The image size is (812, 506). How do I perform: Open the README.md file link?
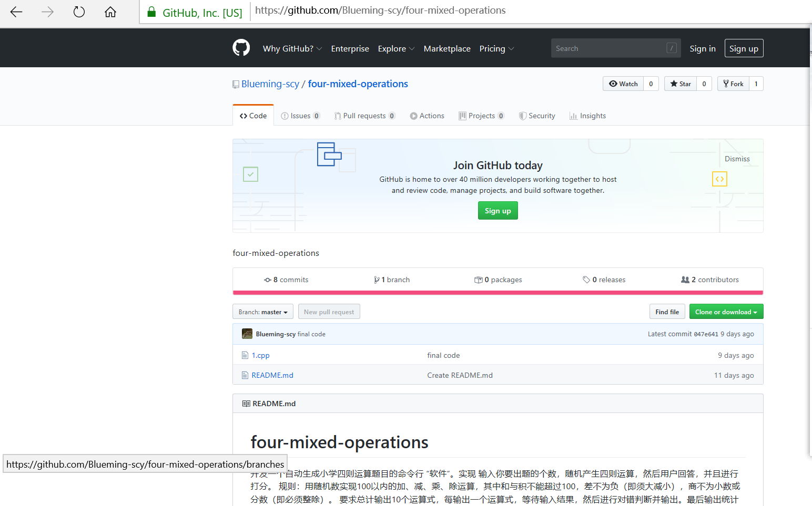[272, 375]
